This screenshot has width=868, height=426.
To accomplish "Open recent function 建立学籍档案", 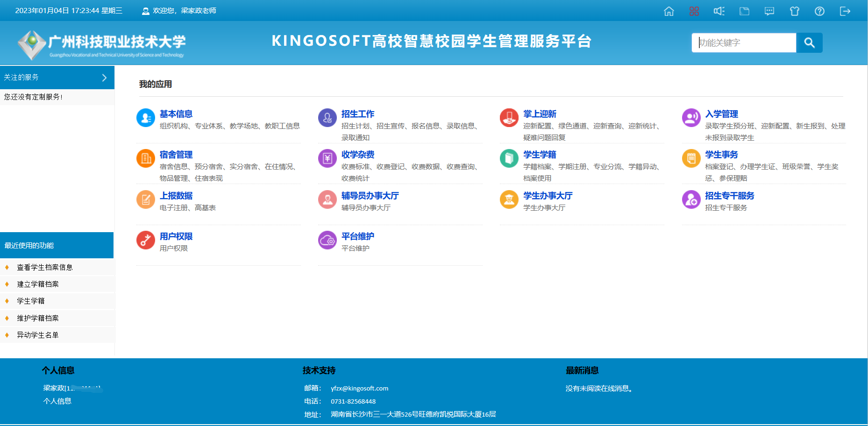I will point(38,284).
